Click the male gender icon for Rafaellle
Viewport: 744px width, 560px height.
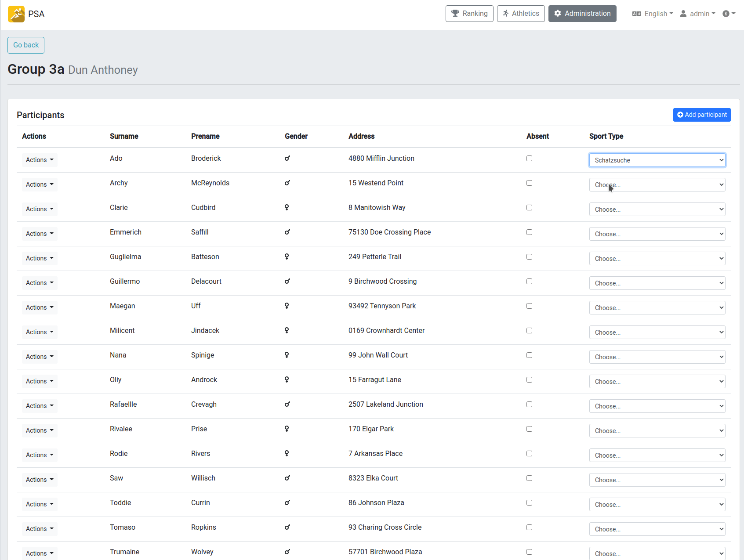pyautogui.click(x=287, y=405)
